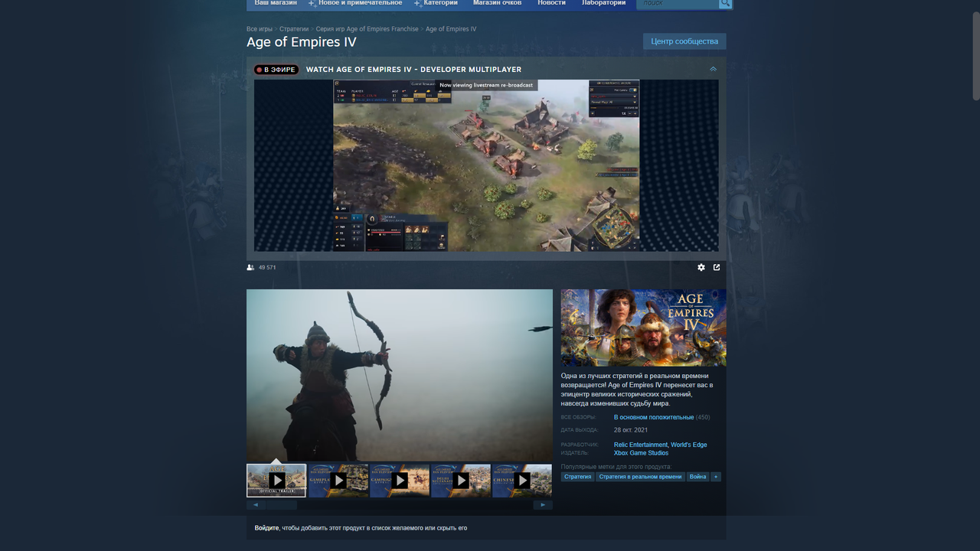The width and height of the screenshot is (980, 551).
Task: Open broadcast in pop-out window icon
Action: click(717, 267)
